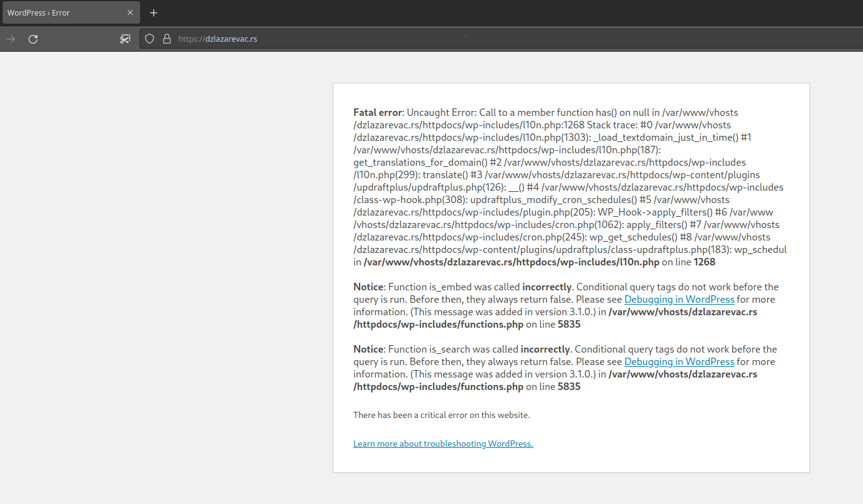Open Debugging in WordPress link under is_search notice
Image resolution: width=863 pixels, height=504 pixels.
(x=679, y=362)
